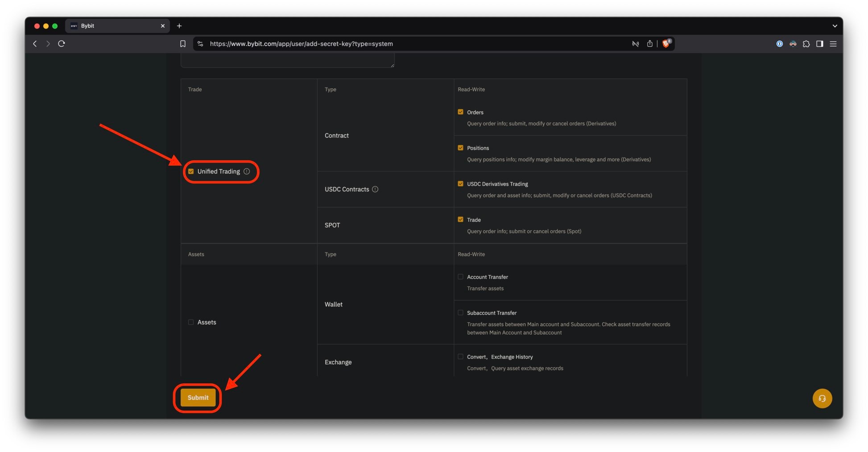Close the Bybit tab
The image size is (868, 452).
tap(163, 26)
